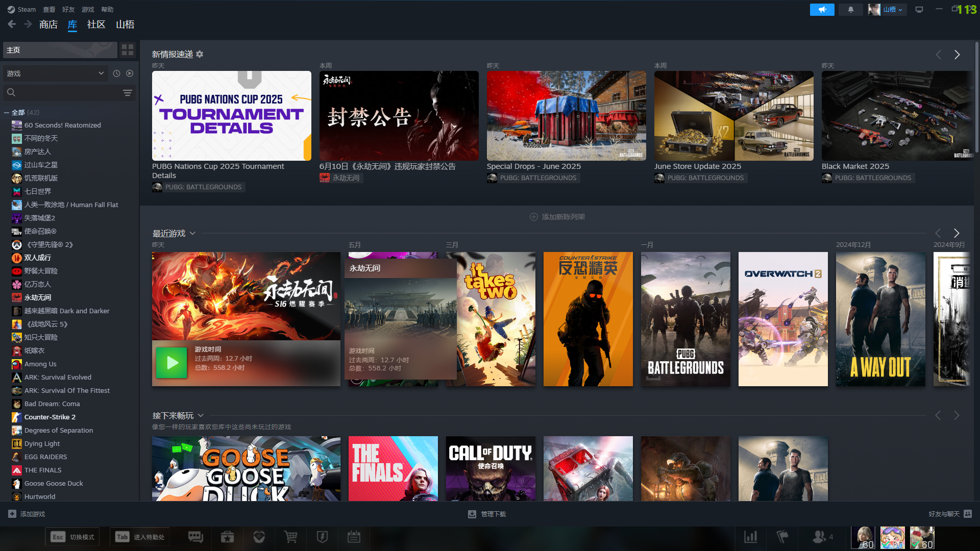Switch to Big Picture mode monitor icon
The height and width of the screenshot is (551, 980).
tap(919, 10)
